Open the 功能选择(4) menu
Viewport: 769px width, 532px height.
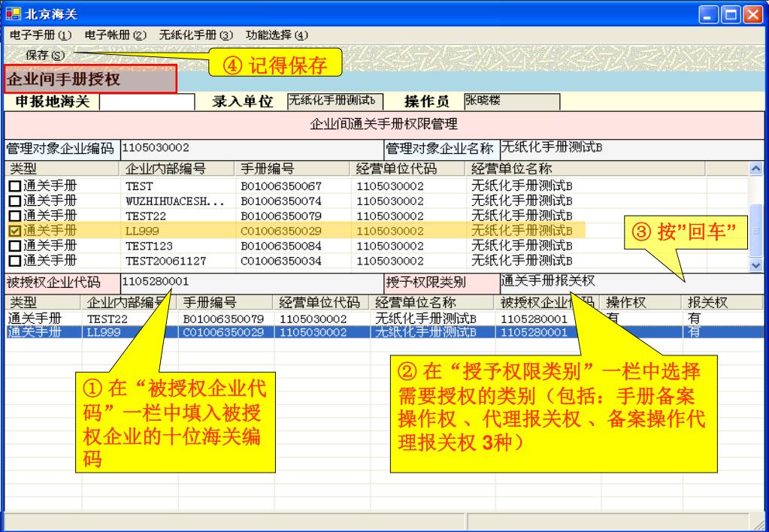pyautogui.click(x=277, y=35)
